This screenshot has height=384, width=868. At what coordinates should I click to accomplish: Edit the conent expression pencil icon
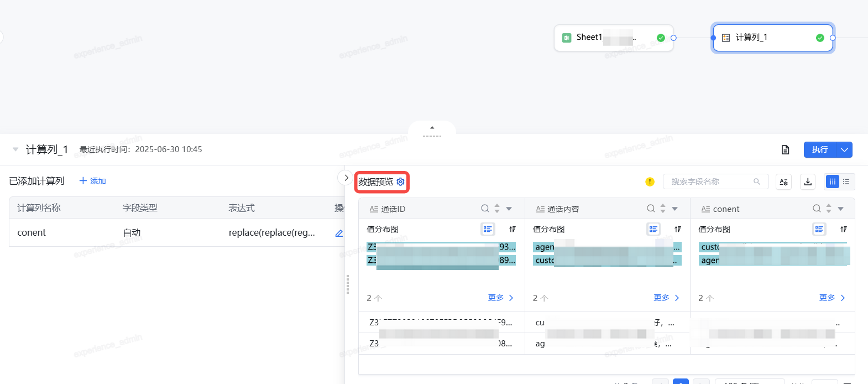(x=339, y=233)
